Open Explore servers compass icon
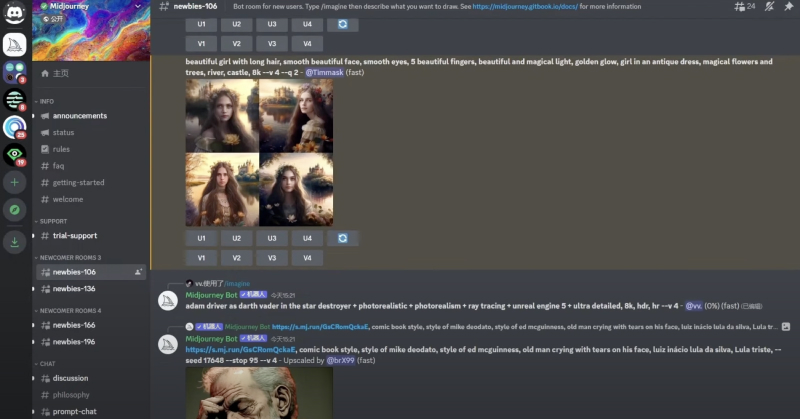 point(15,211)
